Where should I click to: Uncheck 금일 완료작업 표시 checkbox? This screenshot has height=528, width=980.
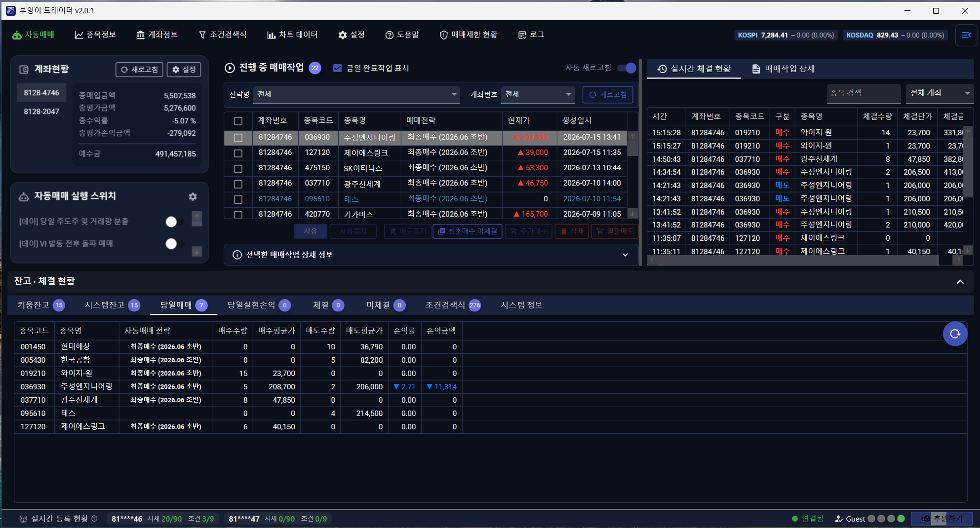tap(337, 68)
